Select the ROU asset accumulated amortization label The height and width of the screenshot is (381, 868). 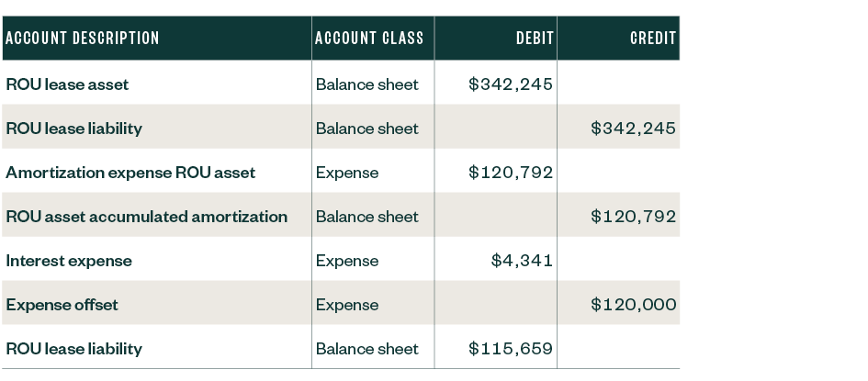tap(146, 217)
